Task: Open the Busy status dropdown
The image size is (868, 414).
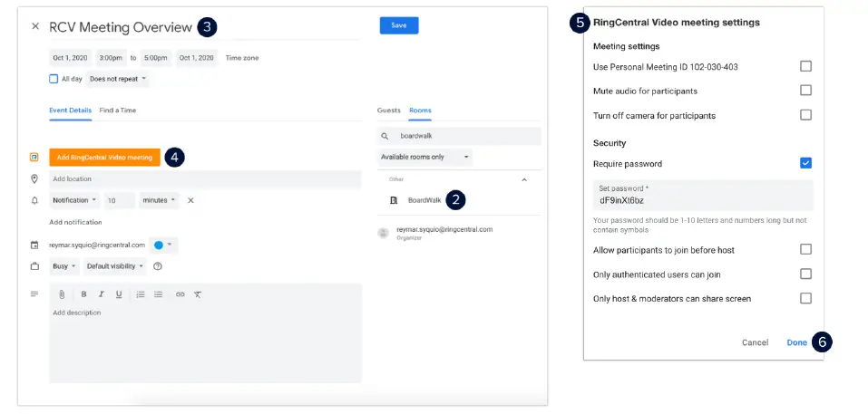Action: [x=64, y=266]
